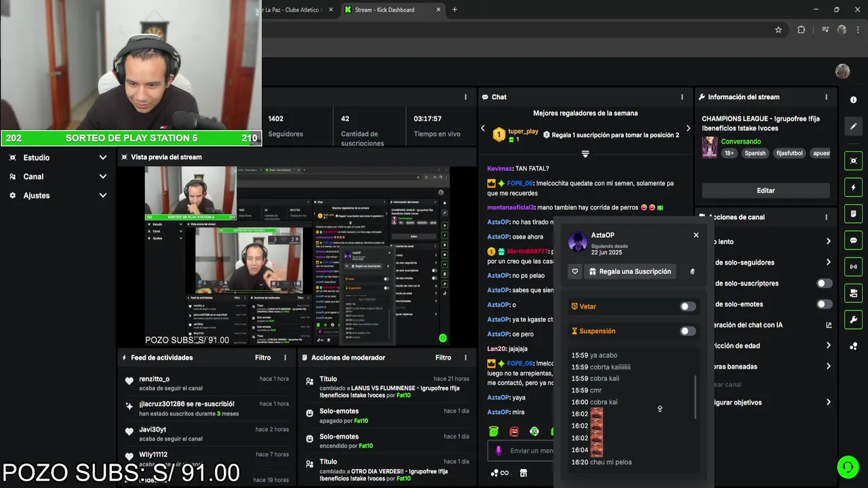The width and height of the screenshot is (868, 488).
Task: Open moderación del chat con IA link icon
Action: coord(828,325)
